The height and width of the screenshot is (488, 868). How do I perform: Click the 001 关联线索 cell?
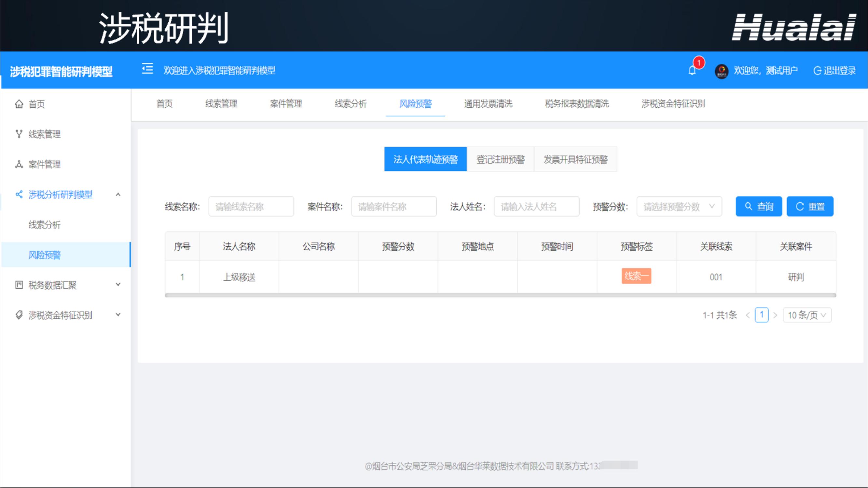click(716, 277)
